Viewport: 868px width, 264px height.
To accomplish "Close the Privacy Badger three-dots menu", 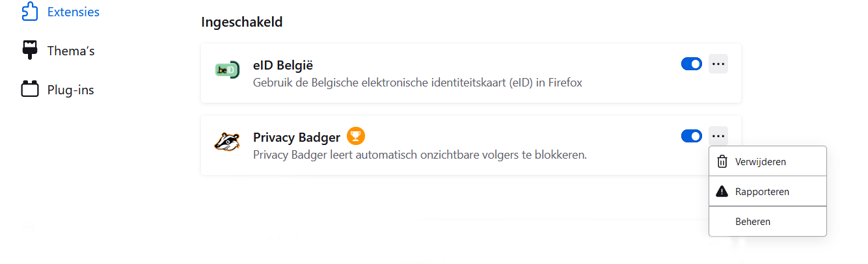I will pos(718,136).
